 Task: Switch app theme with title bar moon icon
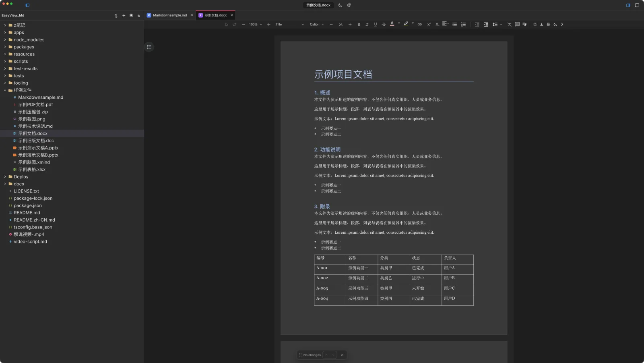[x=340, y=5]
